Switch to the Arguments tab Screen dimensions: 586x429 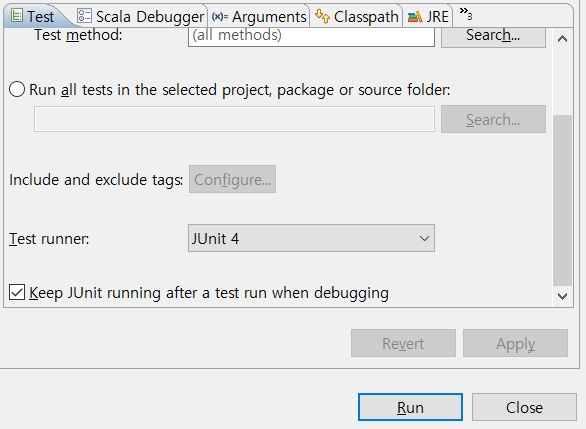click(x=259, y=16)
